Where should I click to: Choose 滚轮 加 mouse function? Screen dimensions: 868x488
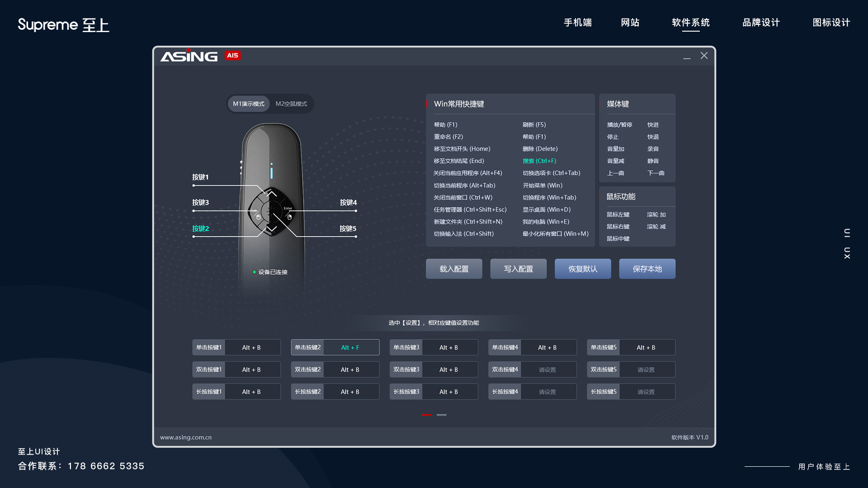pyautogui.click(x=656, y=215)
